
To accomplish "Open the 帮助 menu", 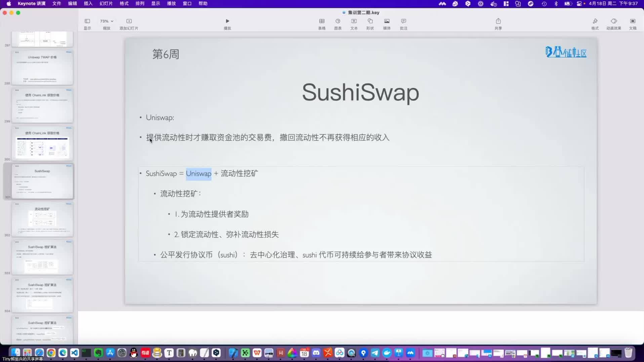I will 203,3.
